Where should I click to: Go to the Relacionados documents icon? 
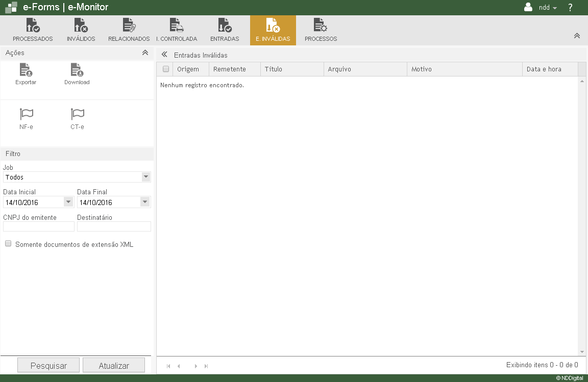click(x=129, y=26)
